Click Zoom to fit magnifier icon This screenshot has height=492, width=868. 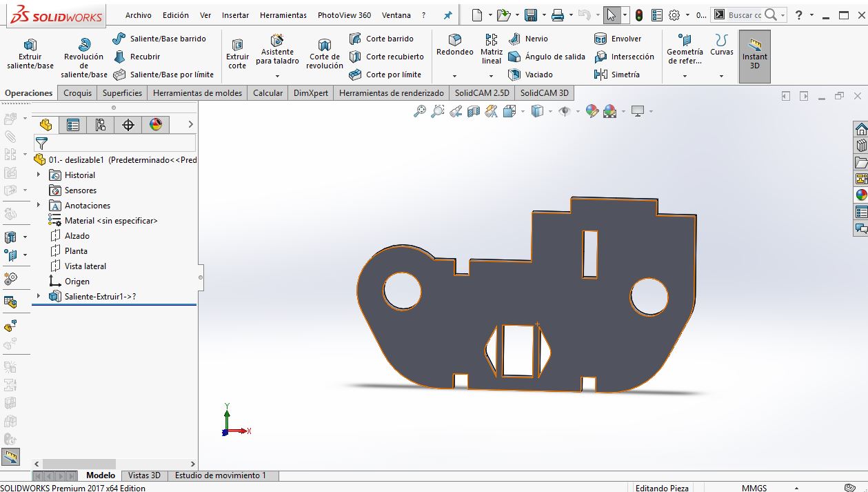point(420,111)
